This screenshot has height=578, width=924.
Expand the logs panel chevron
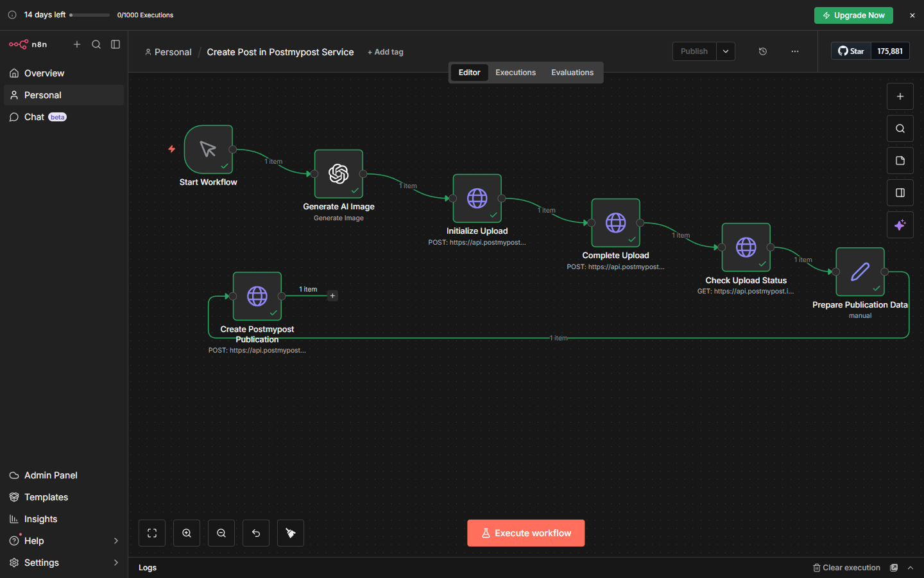point(911,568)
